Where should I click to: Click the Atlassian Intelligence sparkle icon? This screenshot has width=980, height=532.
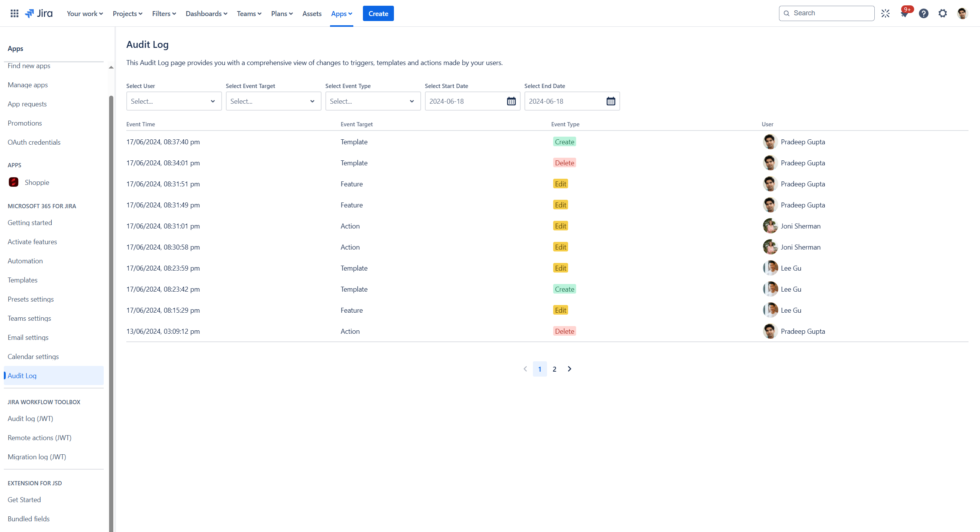pyautogui.click(x=885, y=13)
